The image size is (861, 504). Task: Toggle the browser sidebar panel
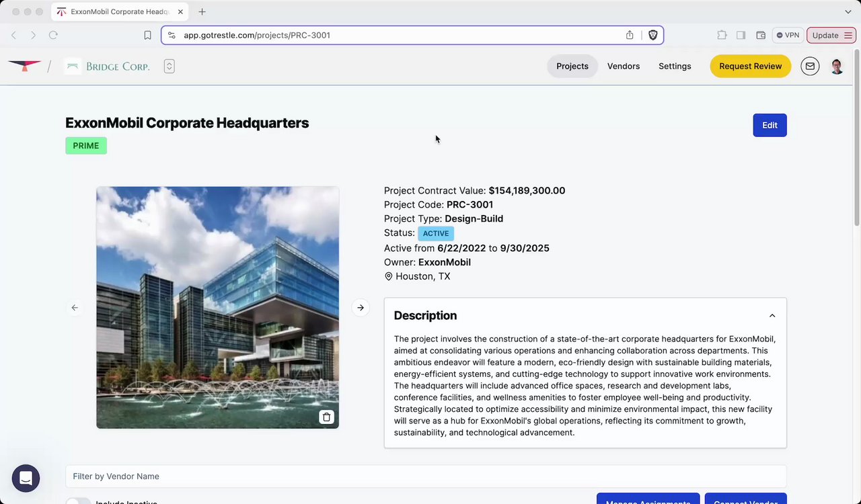click(x=741, y=35)
